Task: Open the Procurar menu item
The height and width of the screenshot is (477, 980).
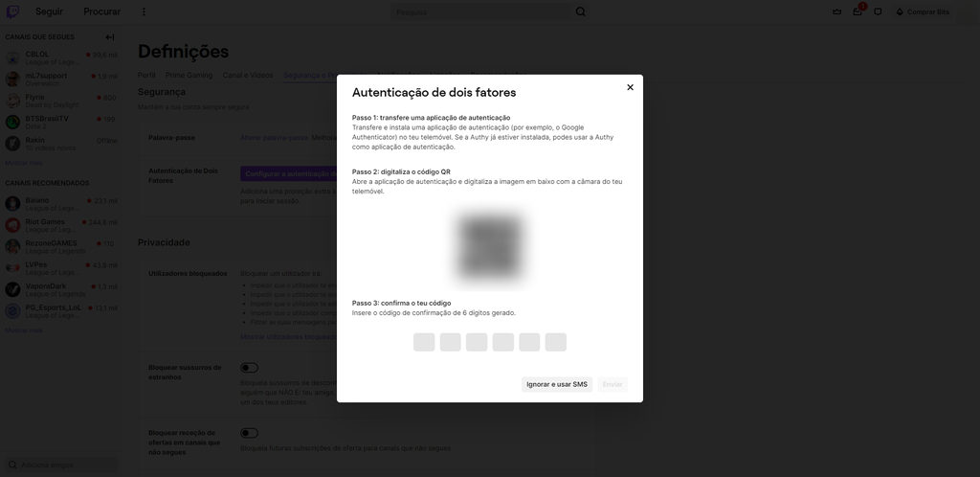Action: coord(101,11)
